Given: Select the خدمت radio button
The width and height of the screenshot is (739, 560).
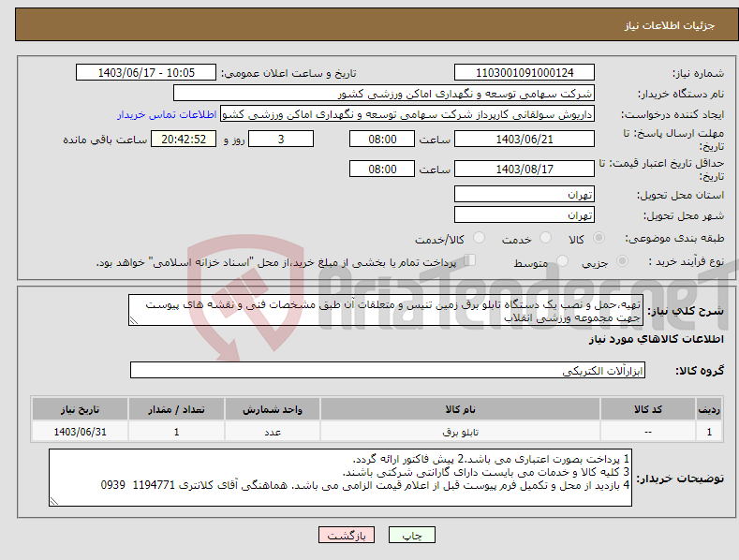Looking at the screenshot, I should pyautogui.click(x=545, y=238).
